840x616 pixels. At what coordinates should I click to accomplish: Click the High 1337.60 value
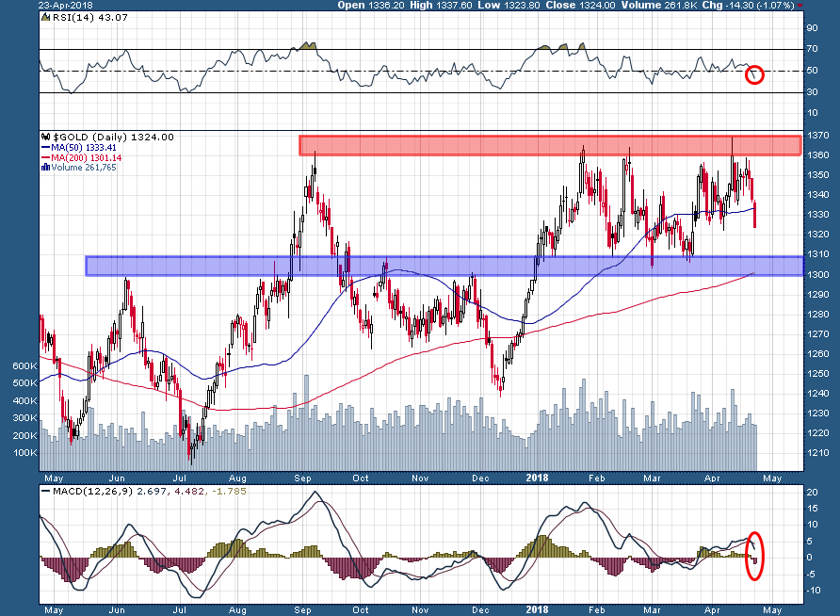(x=441, y=6)
